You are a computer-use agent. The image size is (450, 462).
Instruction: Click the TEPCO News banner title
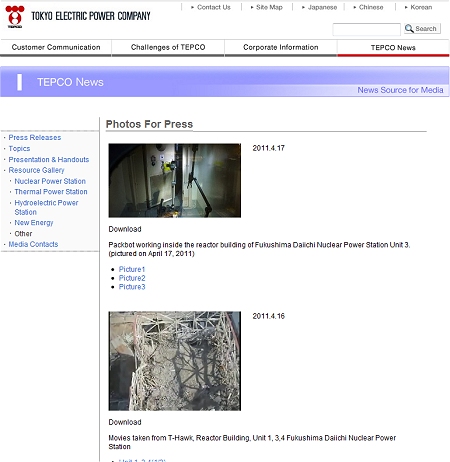(70, 82)
